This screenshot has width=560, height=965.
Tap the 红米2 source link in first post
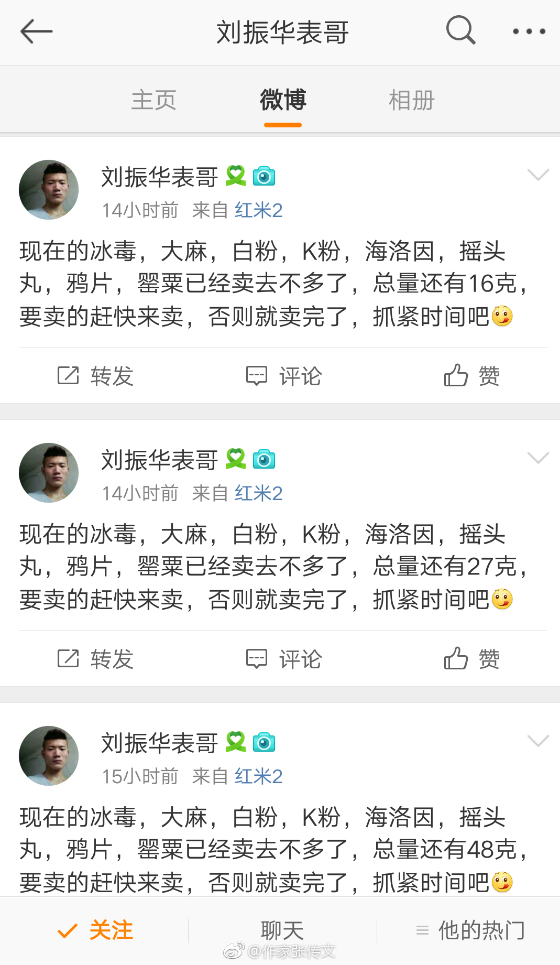pyautogui.click(x=258, y=210)
